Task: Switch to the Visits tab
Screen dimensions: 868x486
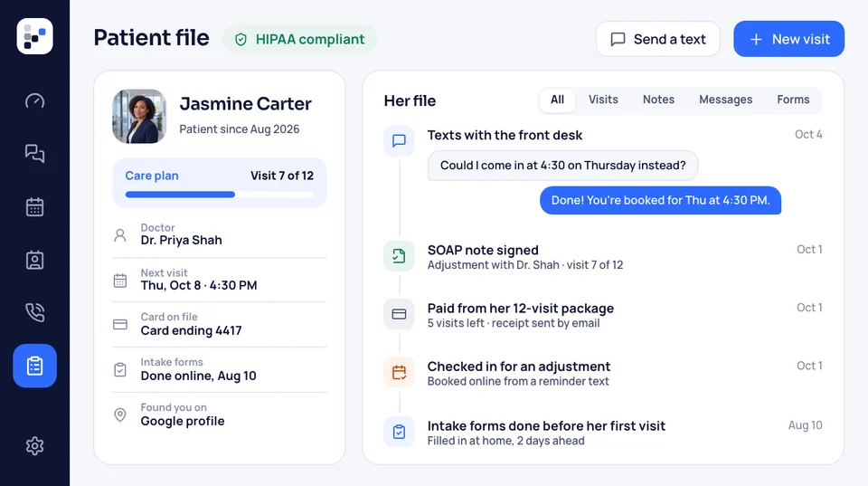Action: click(x=603, y=100)
